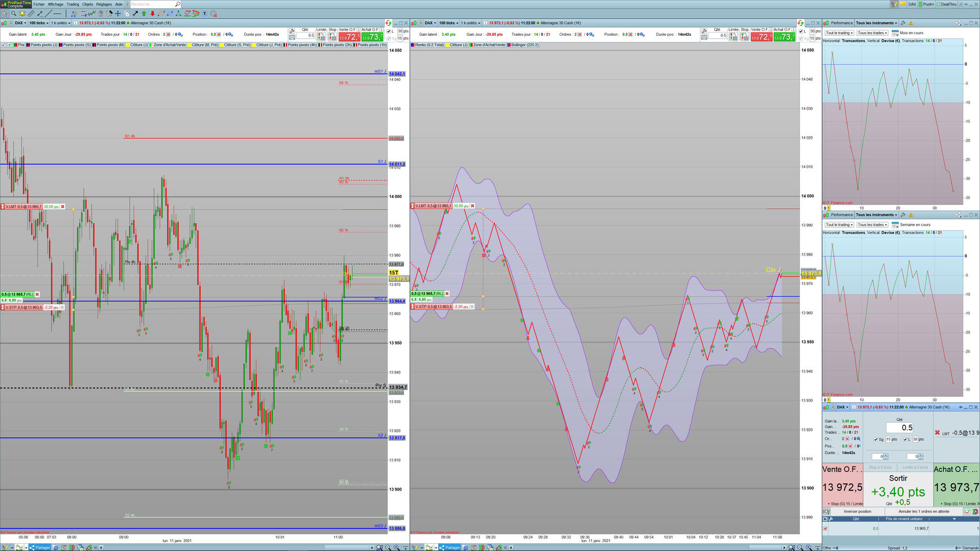Click the Partager share button on left chart
This screenshot has width=980, height=551.
(x=40, y=547)
